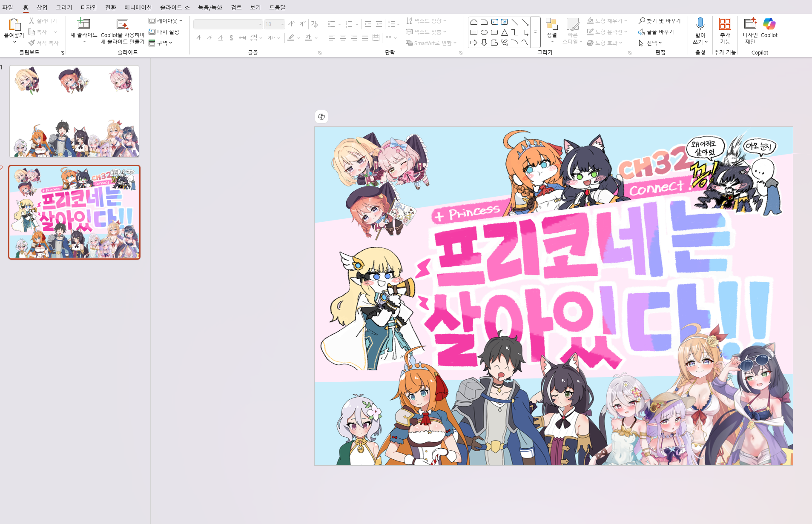Click the 서식 복사 format painter
Screen dimensions: 812x524
point(44,43)
